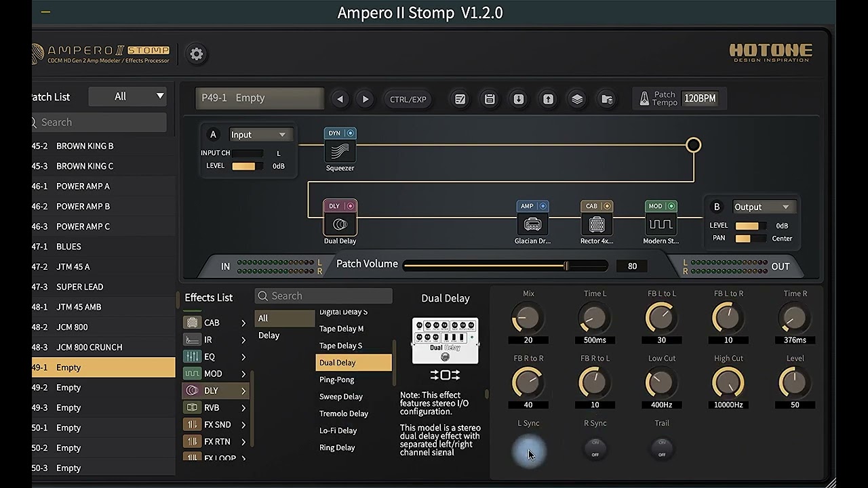
Task: Expand the MOD category chevron
Action: click(243, 373)
